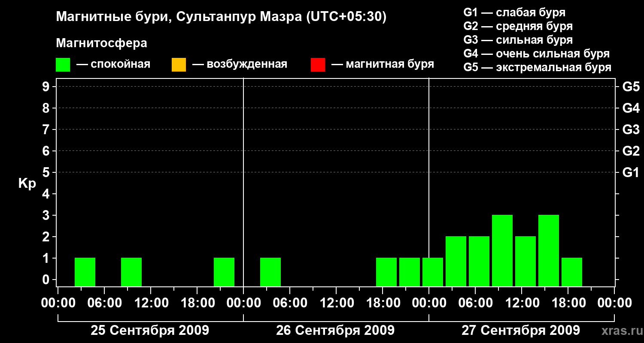Click the Kp 2 bar at 12:00 on 27 September
Viewport: 644px width, 343px height.
click(526, 261)
